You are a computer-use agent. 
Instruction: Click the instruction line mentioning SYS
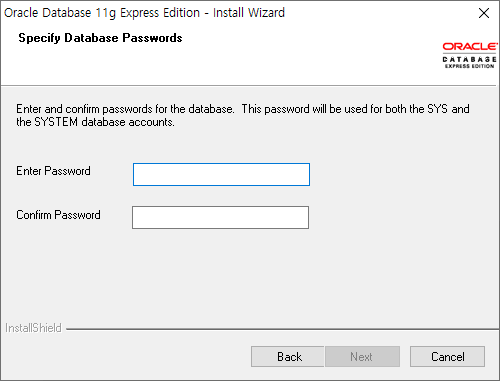[x=243, y=109]
